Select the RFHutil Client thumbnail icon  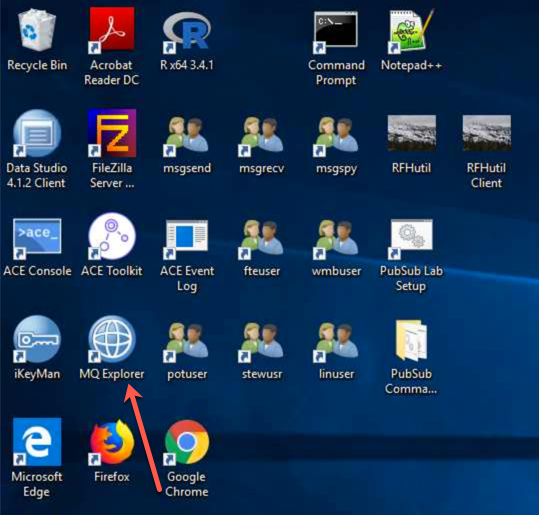487,133
